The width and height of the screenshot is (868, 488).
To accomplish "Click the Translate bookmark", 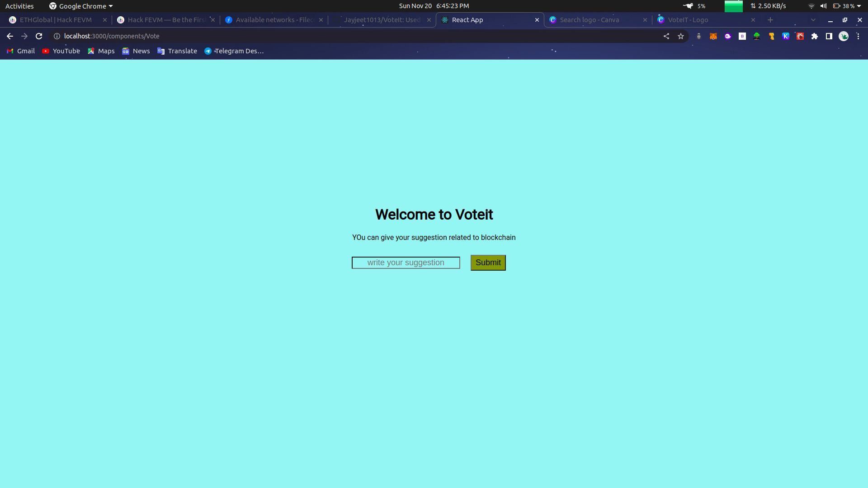I will pos(183,51).
